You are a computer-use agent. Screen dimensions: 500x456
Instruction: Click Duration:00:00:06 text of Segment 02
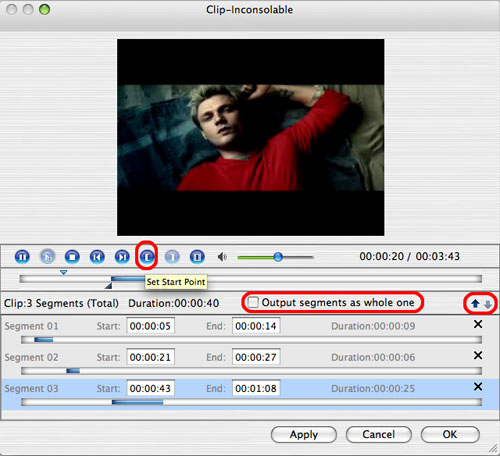click(373, 357)
